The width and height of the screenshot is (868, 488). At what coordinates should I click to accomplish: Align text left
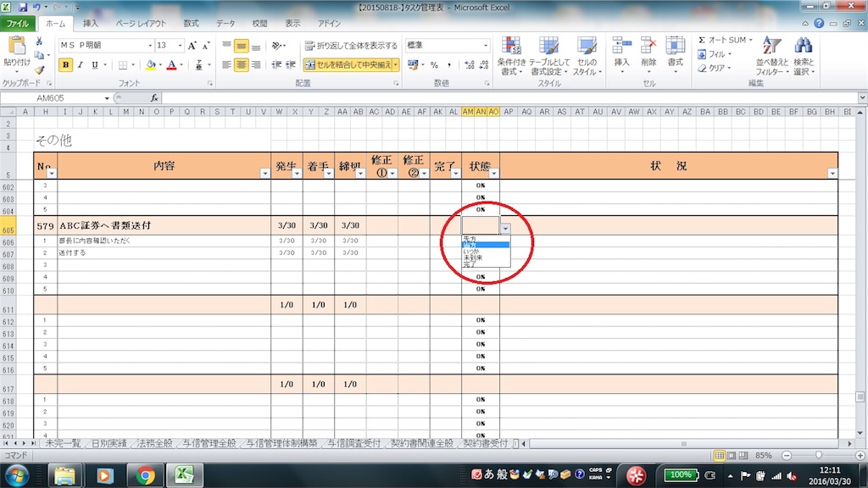point(226,64)
